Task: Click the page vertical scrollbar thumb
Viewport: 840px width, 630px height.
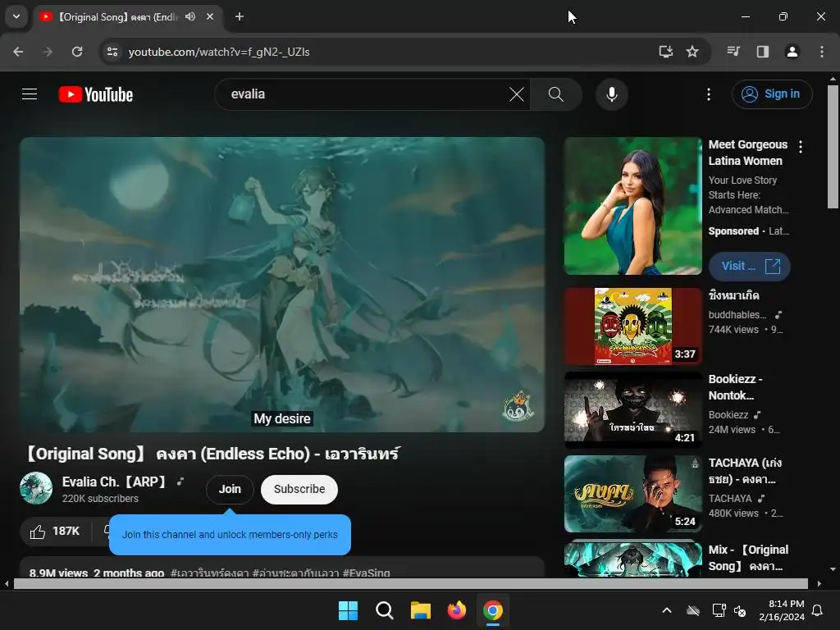Action: tap(833, 146)
